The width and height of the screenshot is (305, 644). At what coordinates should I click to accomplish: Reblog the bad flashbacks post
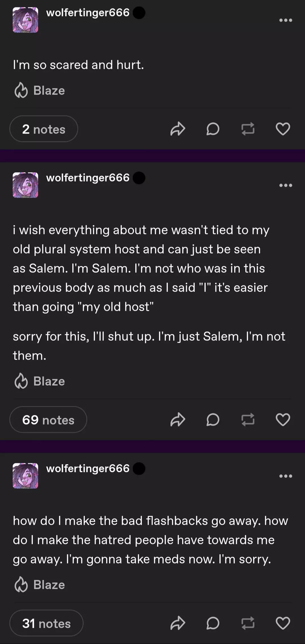coord(248,623)
